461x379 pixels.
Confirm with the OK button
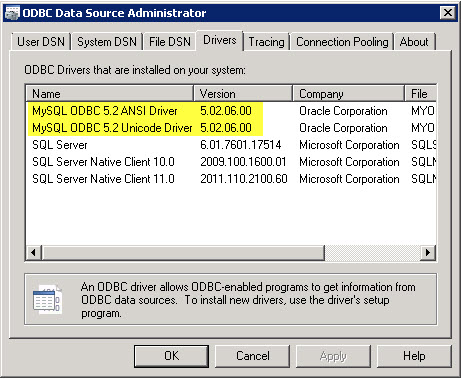click(x=171, y=356)
